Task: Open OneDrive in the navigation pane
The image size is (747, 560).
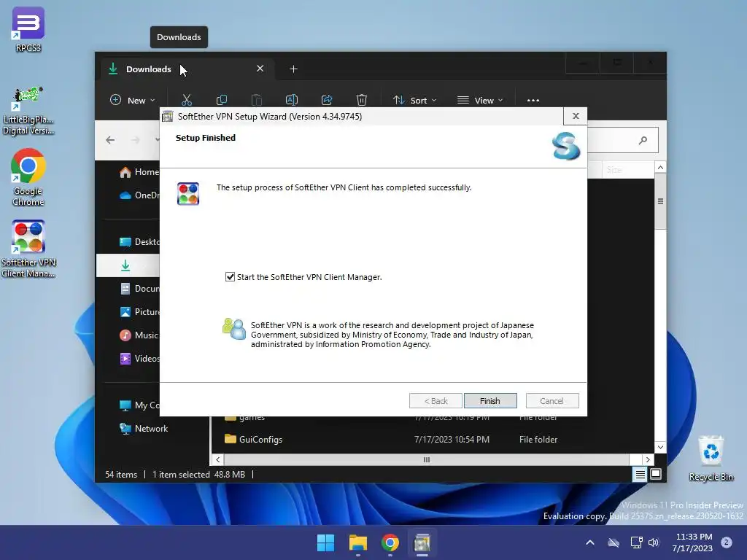Action: click(139, 195)
